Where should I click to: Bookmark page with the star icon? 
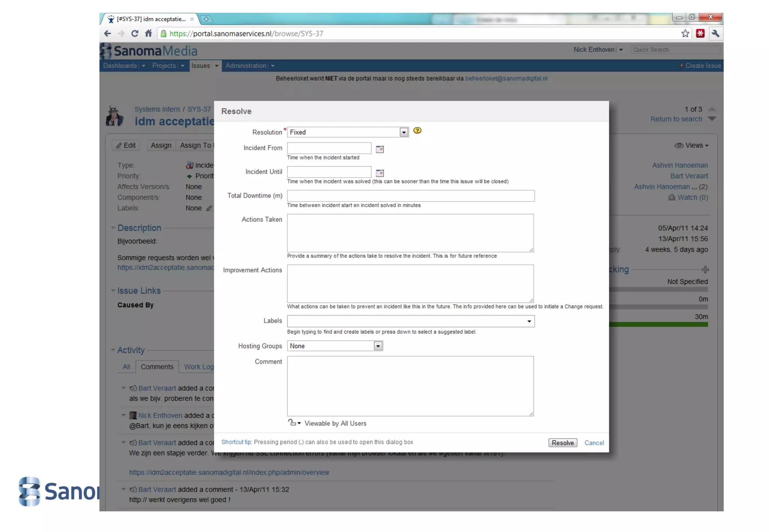(685, 34)
